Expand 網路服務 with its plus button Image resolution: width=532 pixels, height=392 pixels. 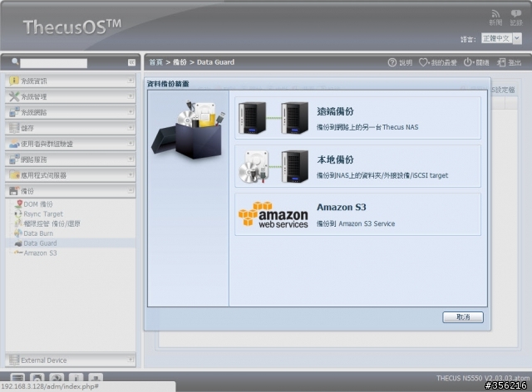pos(131,159)
